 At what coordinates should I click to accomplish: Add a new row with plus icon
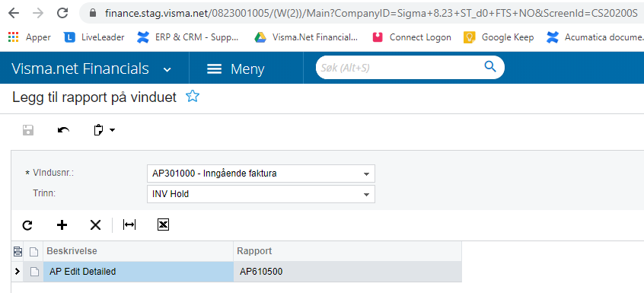tap(62, 225)
